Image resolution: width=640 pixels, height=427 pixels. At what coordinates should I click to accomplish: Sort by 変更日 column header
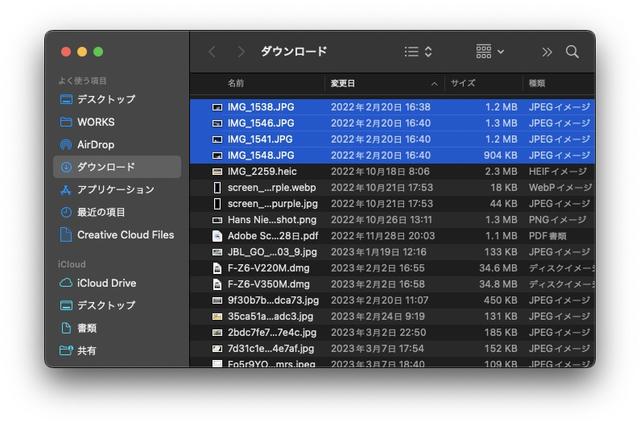pos(342,83)
